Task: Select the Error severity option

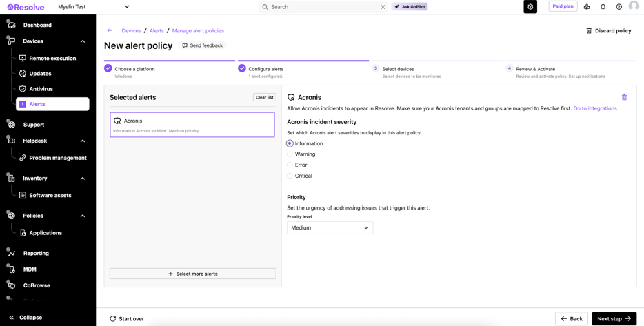Action: 290,165
